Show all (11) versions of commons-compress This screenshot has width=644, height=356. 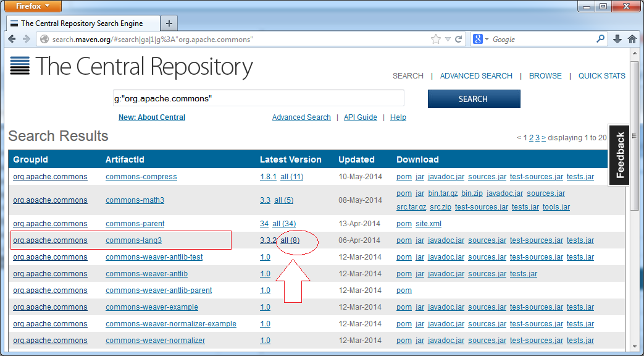point(291,177)
